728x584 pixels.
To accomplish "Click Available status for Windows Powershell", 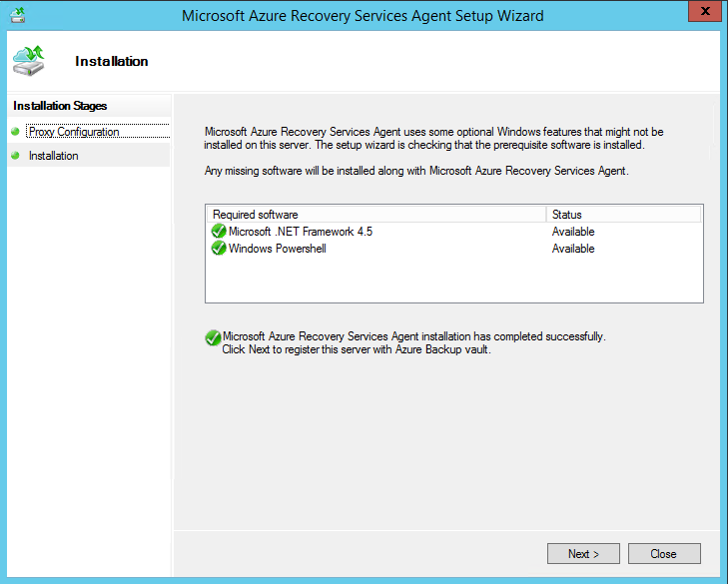I will coord(573,249).
